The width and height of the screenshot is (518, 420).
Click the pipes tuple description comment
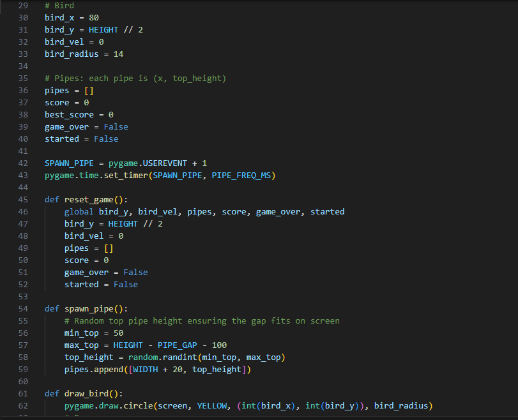(135, 79)
